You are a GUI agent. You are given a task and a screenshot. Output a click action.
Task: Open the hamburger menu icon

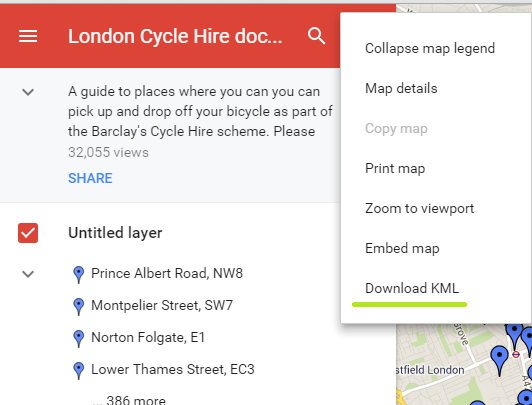[x=28, y=36]
